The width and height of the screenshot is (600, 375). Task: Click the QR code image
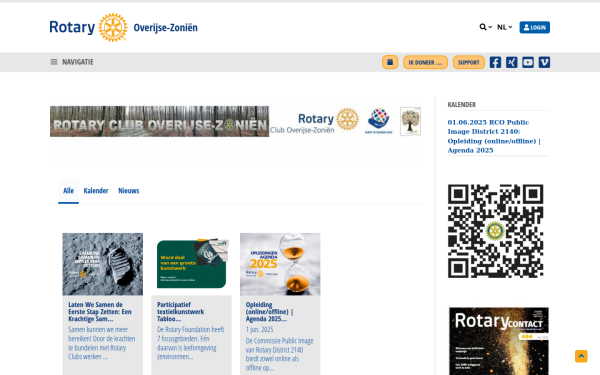click(496, 231)
